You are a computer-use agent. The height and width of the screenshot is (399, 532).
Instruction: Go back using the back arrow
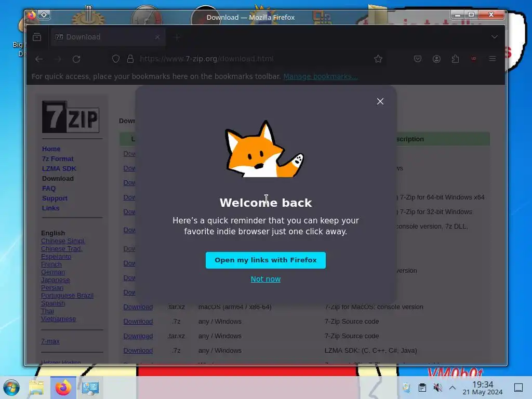pyautogui.click(x=39, y=59)
